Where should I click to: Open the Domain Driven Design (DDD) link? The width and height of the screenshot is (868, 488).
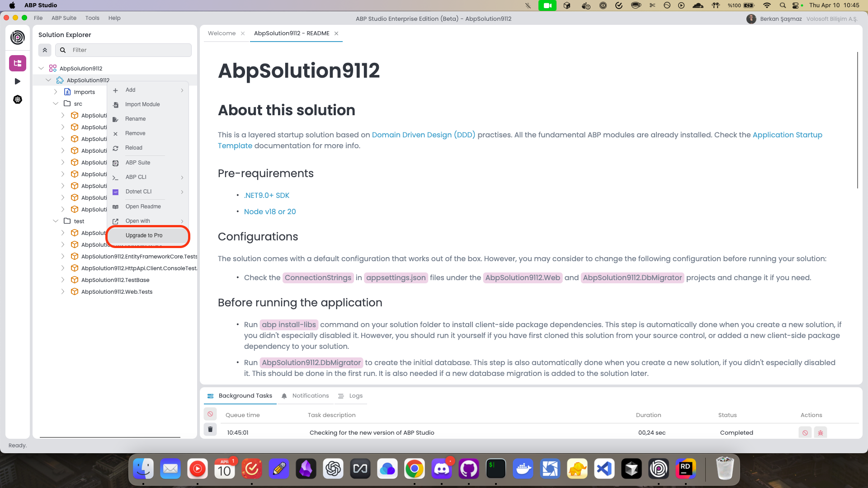[423, 135]
